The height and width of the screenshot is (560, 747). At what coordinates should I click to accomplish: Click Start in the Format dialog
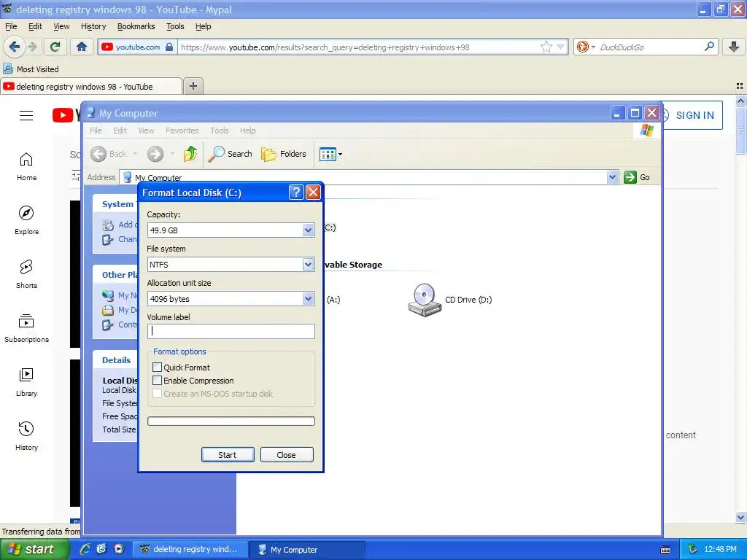pyautogui.click(x=228, y=455)
